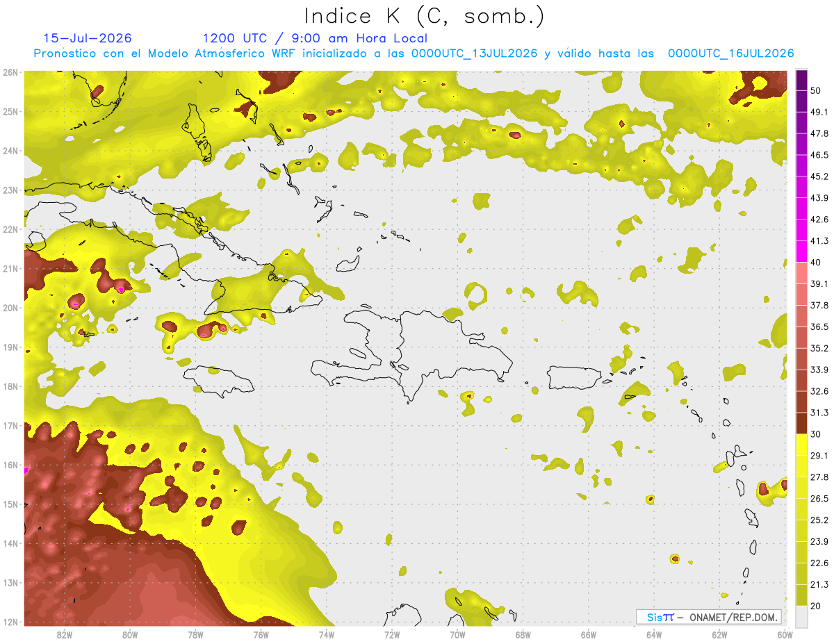The height and width of the screenshot is (644, 834).
Task: Click the 14N latitude label
Action: coord(10,543)
